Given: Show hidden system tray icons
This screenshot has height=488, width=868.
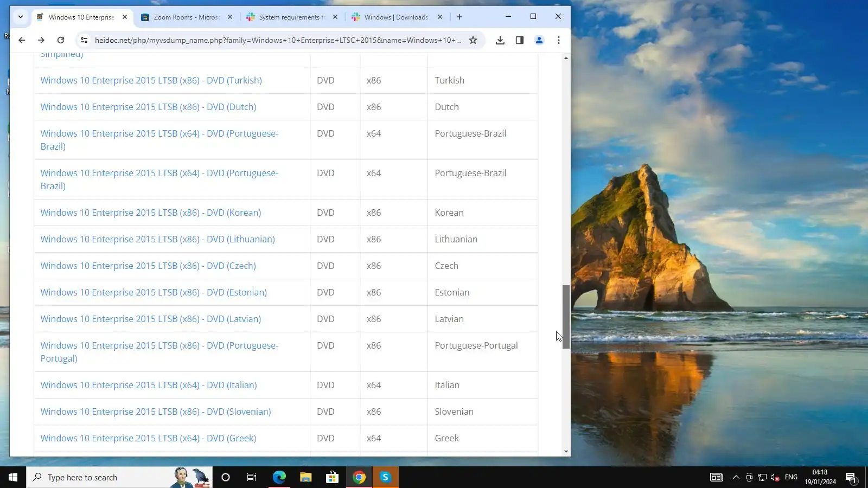Looking at the screenshot, I should pos(736,477).
